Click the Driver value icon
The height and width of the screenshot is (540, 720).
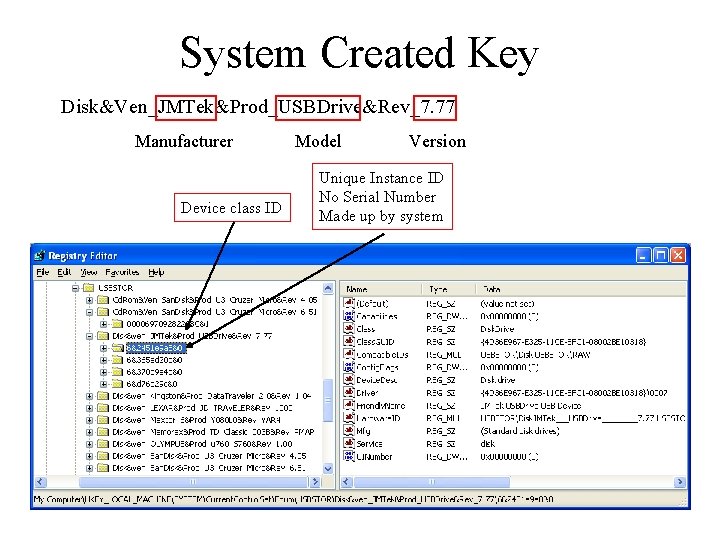[349, 393]
